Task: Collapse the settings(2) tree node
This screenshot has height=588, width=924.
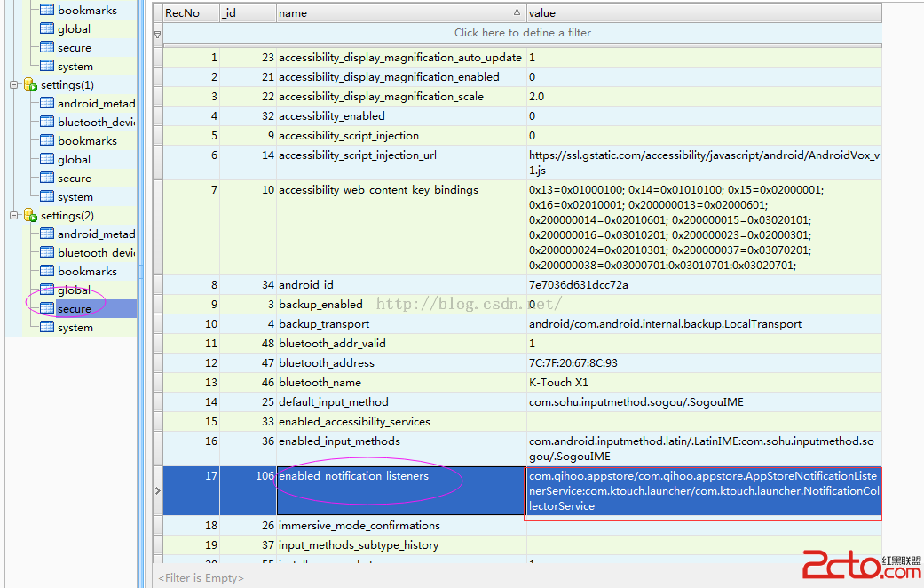Action: coord(14,216)
